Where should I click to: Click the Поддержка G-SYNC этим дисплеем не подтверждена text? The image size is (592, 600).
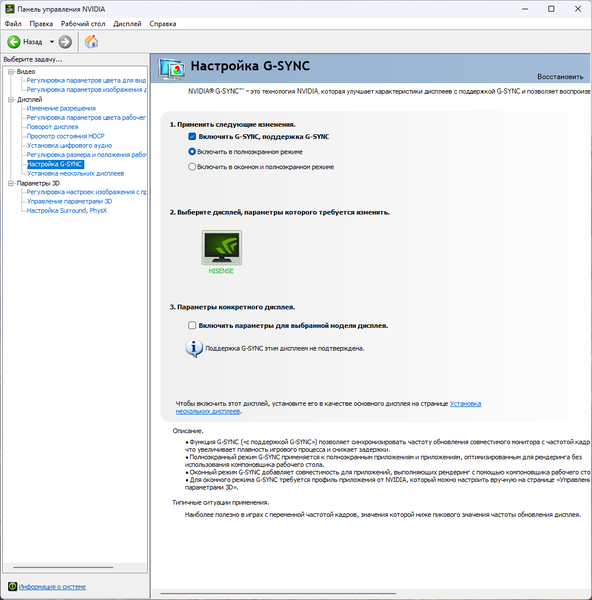pos(285,349)
